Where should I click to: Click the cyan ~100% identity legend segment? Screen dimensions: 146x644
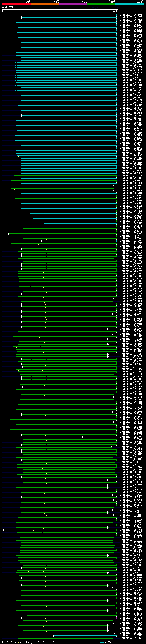130,4
